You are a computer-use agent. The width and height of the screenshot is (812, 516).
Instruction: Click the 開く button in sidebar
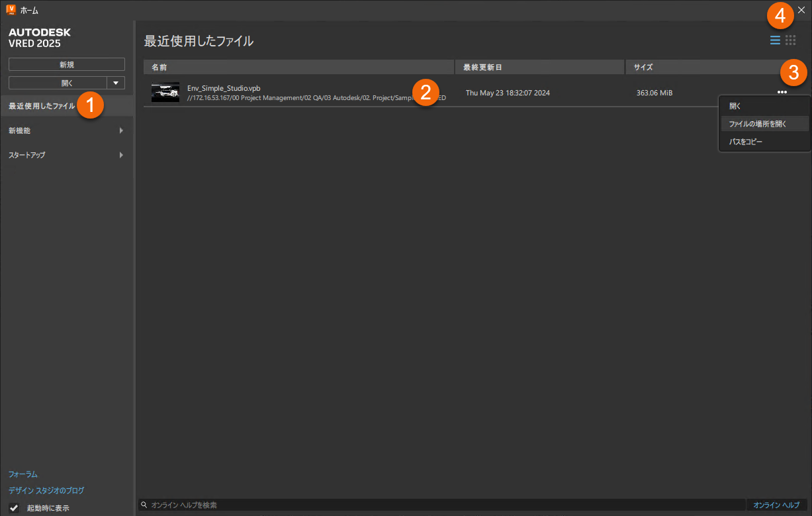(x=58, y=83)
